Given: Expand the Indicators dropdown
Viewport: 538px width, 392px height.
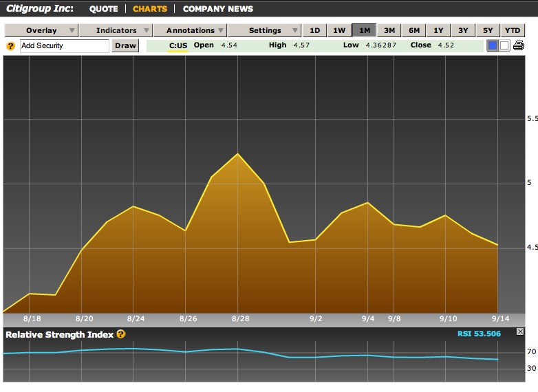Looking at the screenshot, I should coord(116,30).
